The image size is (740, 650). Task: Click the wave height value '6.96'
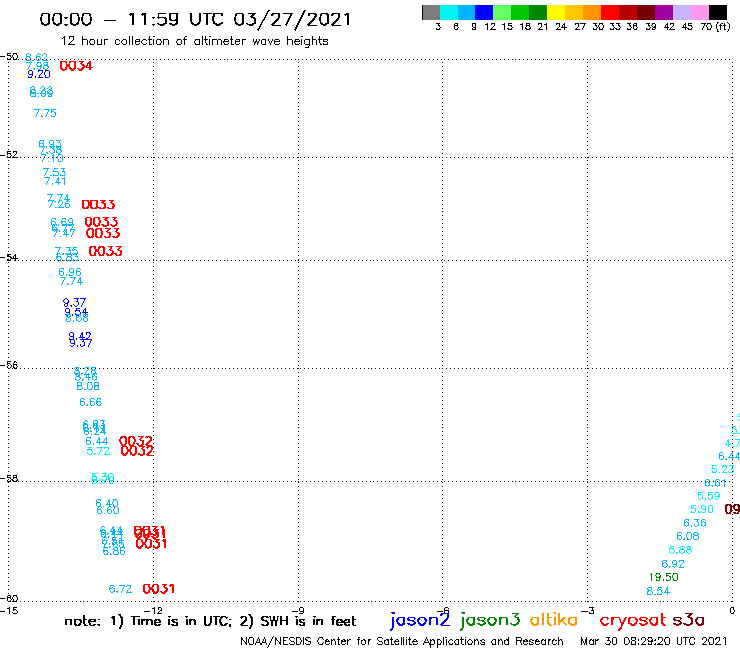(70, 272)
